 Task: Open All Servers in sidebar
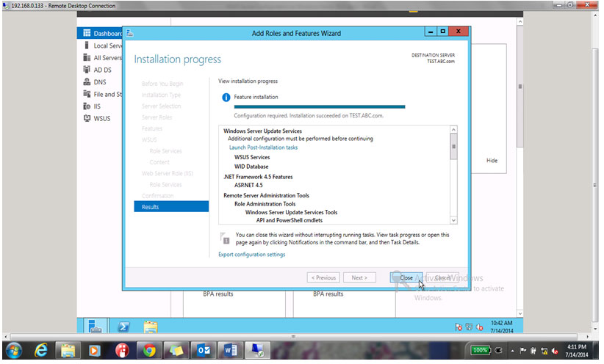(103, 58)
